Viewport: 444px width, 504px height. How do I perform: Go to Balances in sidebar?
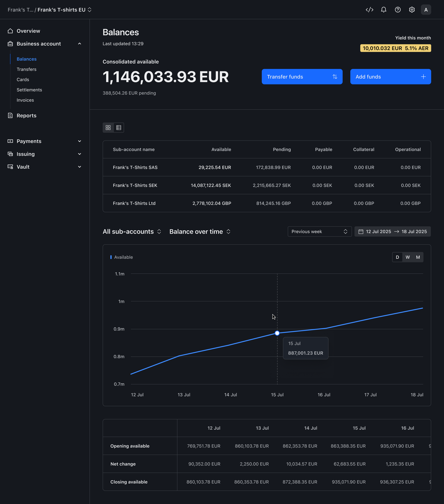click(x=27, y=59)
